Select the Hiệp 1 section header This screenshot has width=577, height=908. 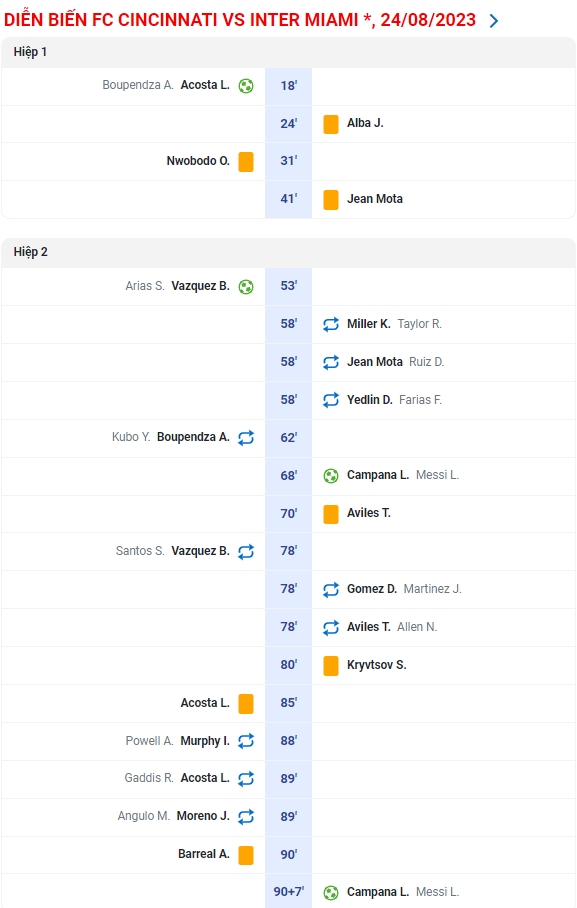point(288,52)
